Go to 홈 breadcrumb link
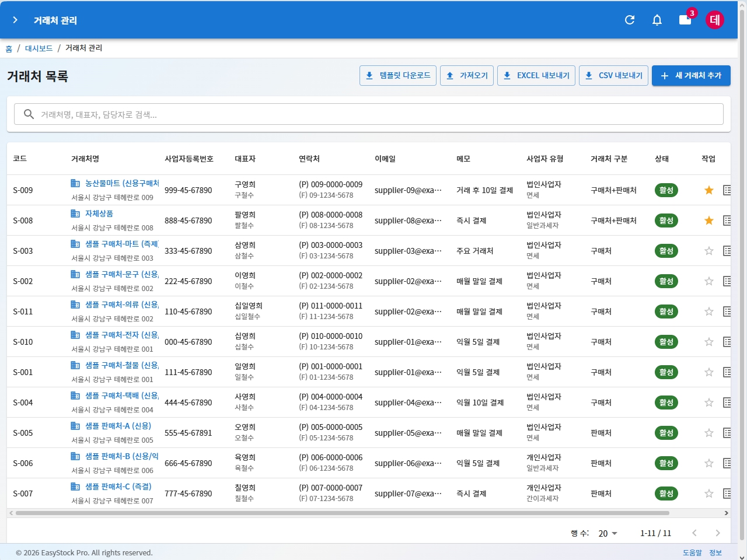747x560 pixels. [x=9, y=48]
